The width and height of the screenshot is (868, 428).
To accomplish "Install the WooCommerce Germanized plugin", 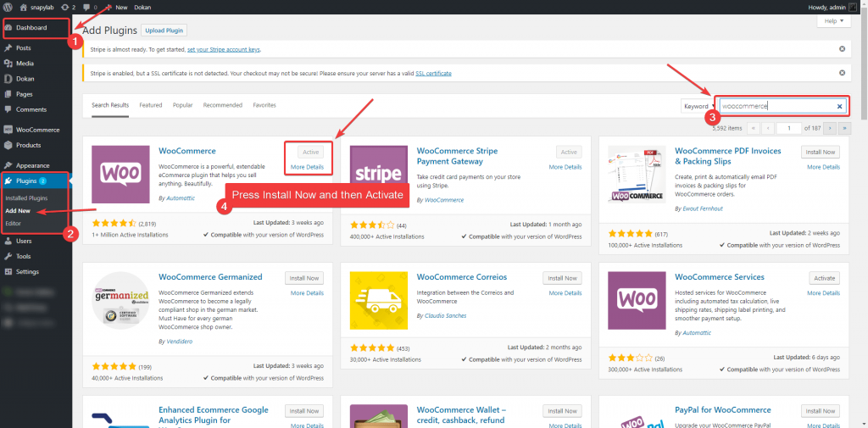I will coord(304,278).
